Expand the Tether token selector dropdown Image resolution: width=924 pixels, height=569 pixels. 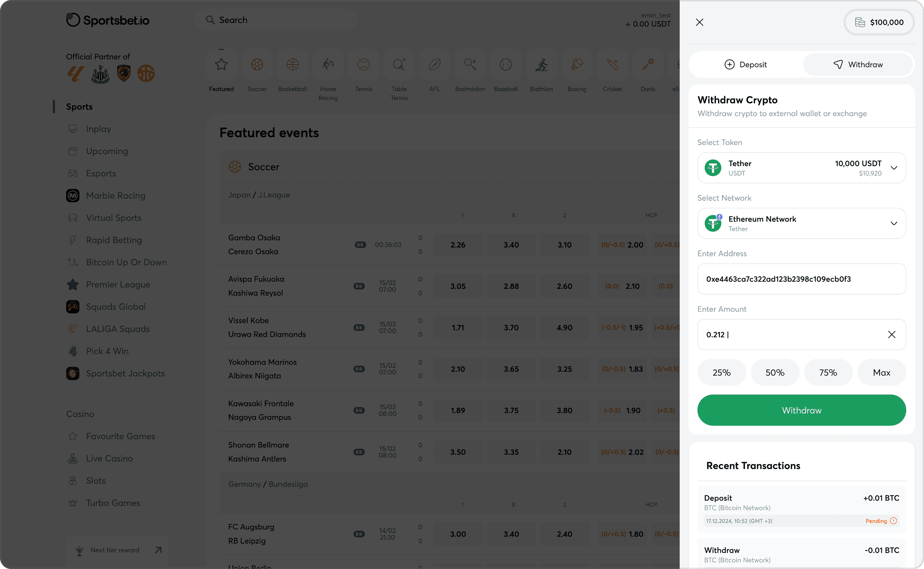pos(894,168)
